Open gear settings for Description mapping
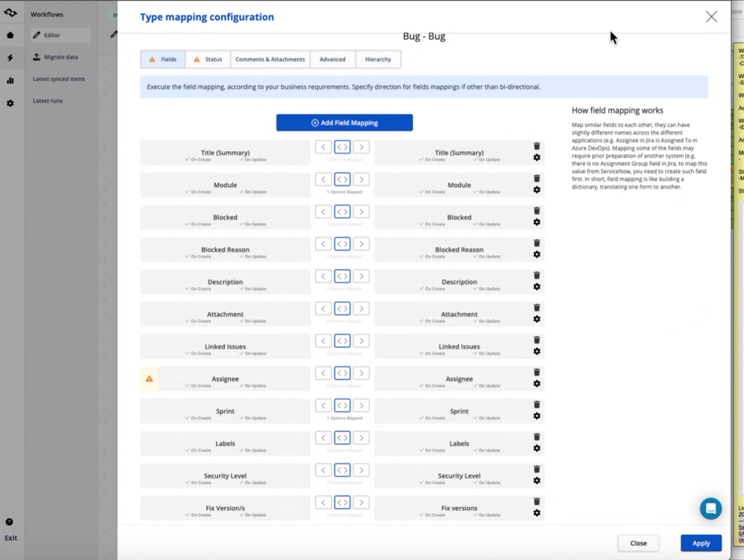Viewport: 744px width, 560px height. (x=537, y=287)
